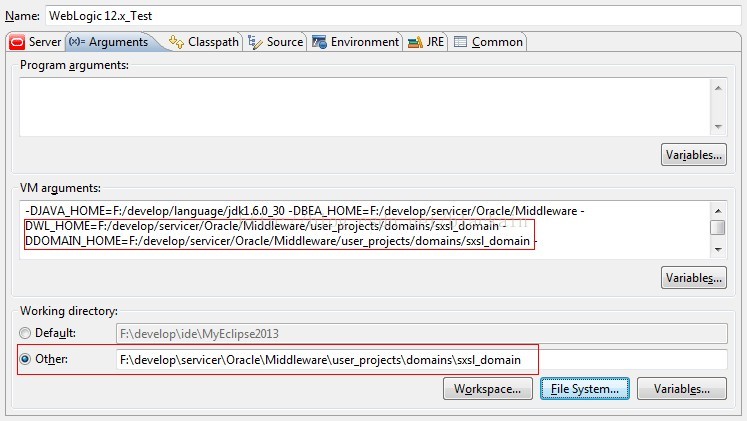747x421 pixels.
Task: Click the Arguments tab (x)= icon
Action: tap(77, 41)
